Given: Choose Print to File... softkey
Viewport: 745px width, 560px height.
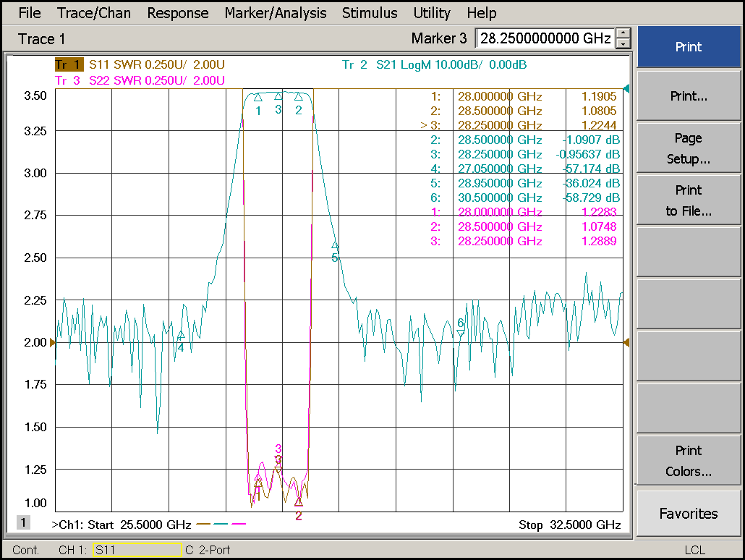Looking at the screenshot, I should click(688, 200).
